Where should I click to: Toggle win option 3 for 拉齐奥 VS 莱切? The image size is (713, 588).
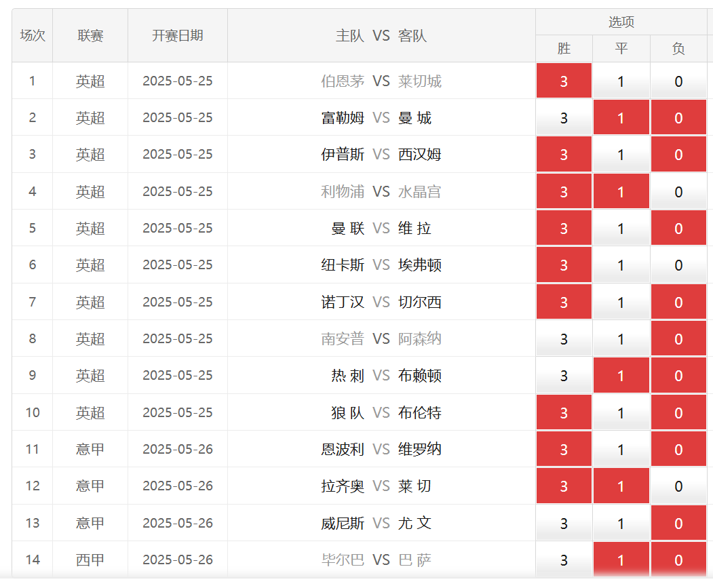[x=564, y=486]
